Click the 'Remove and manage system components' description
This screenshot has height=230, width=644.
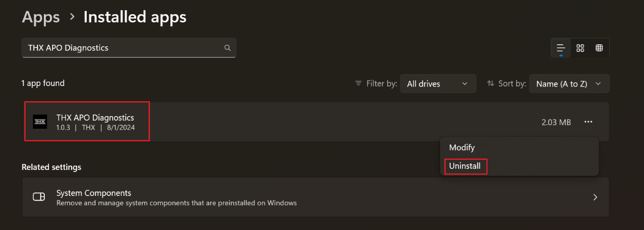tap(176, 203)
